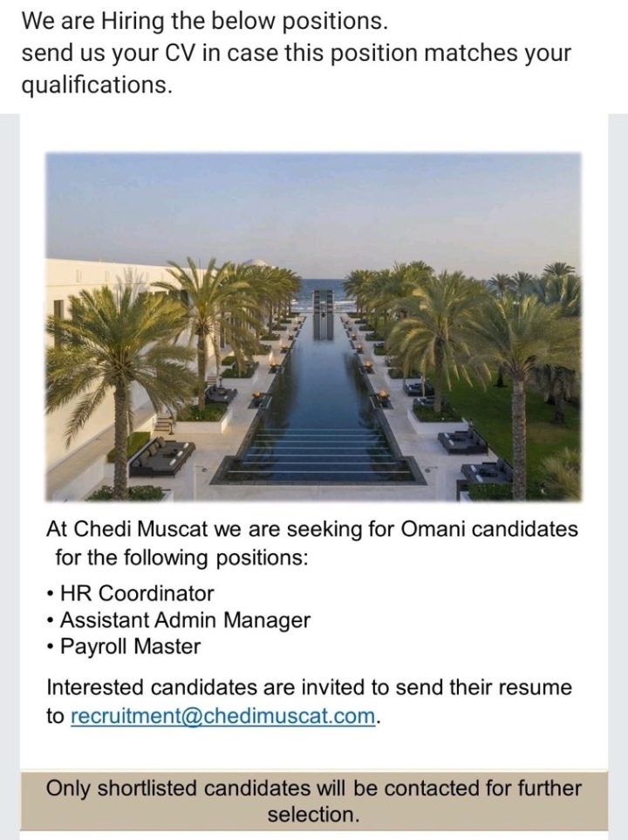
Task: Select the HR Coordinator position
Action: coord(137,593)
